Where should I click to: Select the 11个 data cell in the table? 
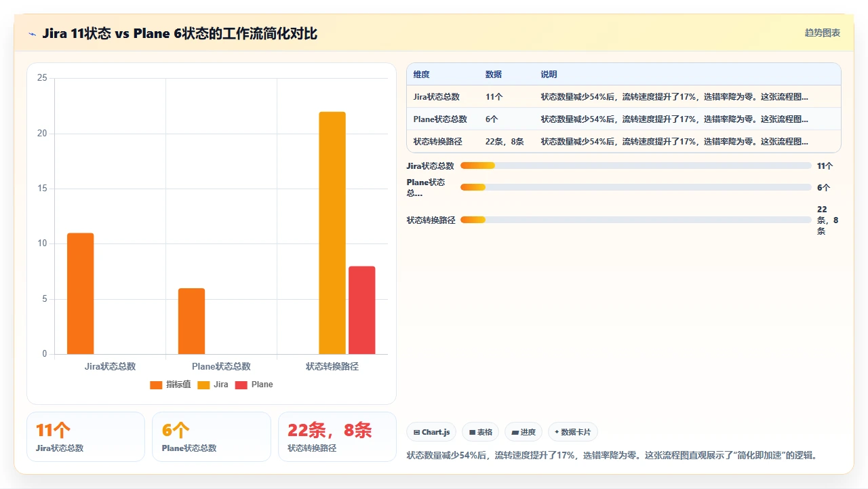point(494,97)
